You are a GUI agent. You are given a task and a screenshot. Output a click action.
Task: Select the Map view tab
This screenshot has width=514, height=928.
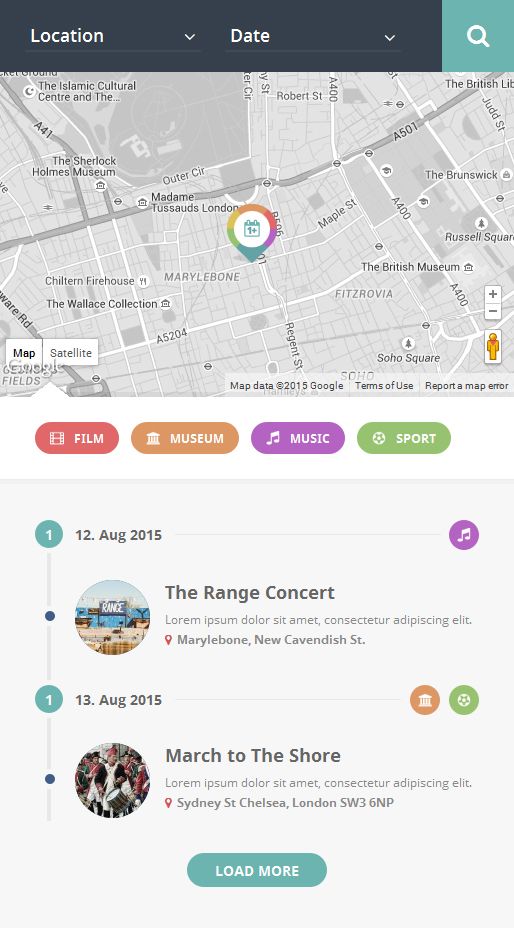[x=24, y=353]
